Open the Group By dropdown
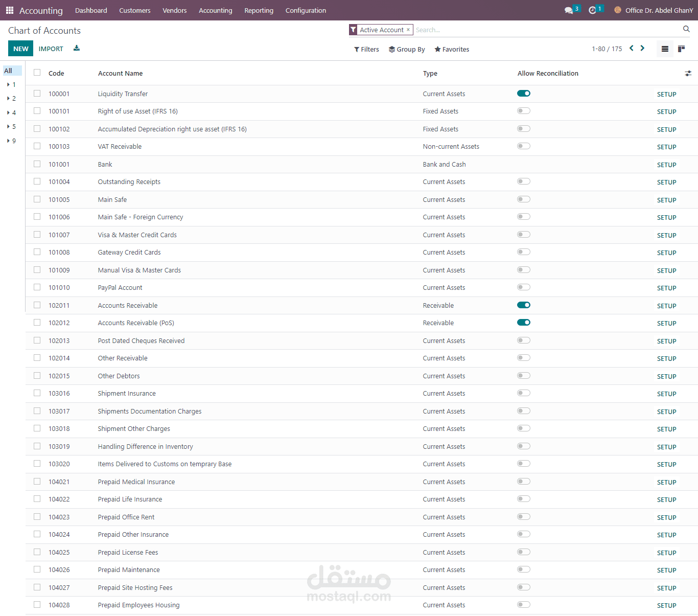This screenshot has height=616, width=698. [407, 50]
